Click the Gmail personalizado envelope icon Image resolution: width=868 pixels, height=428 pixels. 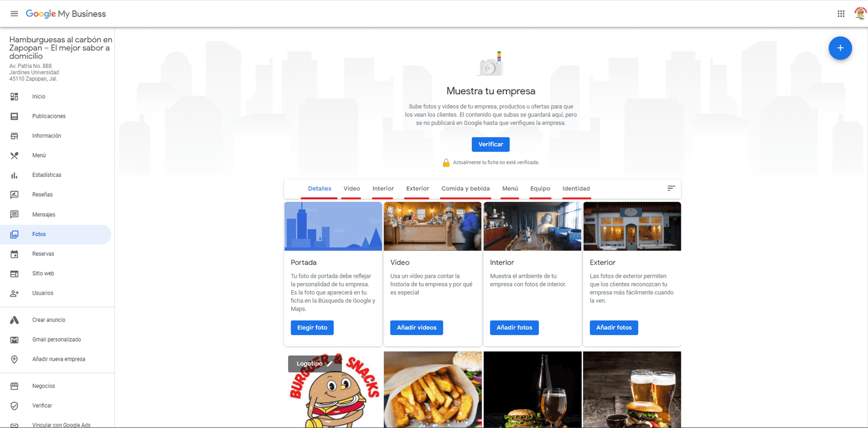pyautogui.click(x=14, y=340)
